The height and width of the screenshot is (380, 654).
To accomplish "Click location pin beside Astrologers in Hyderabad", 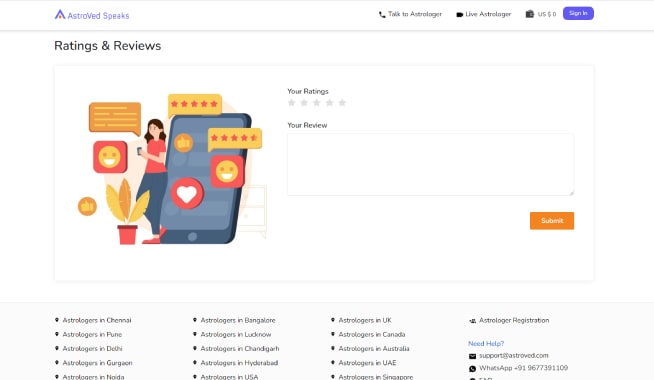I will (195, 362).
